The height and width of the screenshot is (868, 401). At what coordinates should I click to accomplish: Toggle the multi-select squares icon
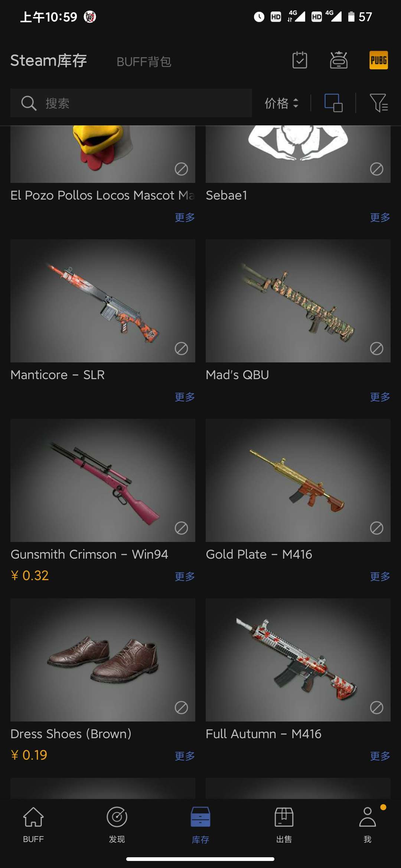click(x=333, y=103)
